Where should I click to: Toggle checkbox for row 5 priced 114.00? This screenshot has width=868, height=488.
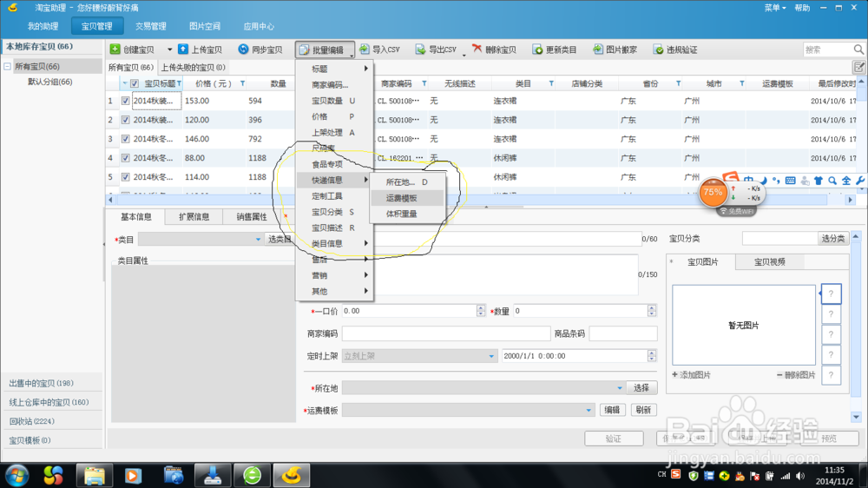tap(126, 177)
